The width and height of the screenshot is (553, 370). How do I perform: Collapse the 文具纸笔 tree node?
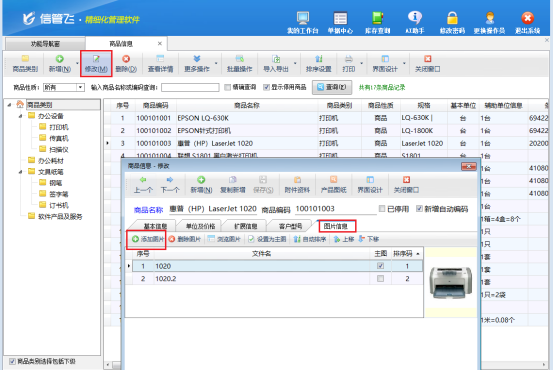tap(20, 172)
